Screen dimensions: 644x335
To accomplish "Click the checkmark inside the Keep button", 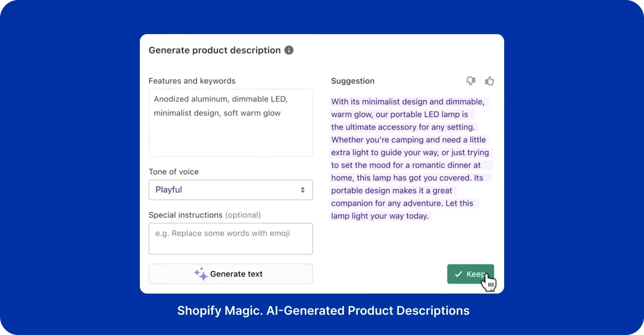I will [x=458, y=274].
